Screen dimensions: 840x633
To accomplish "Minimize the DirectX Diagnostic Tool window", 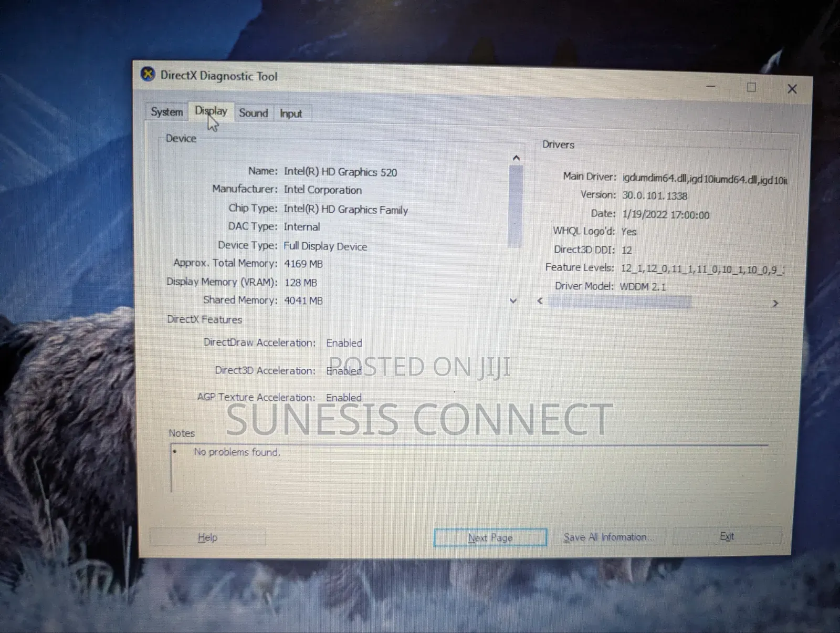I will pos(711,86).
